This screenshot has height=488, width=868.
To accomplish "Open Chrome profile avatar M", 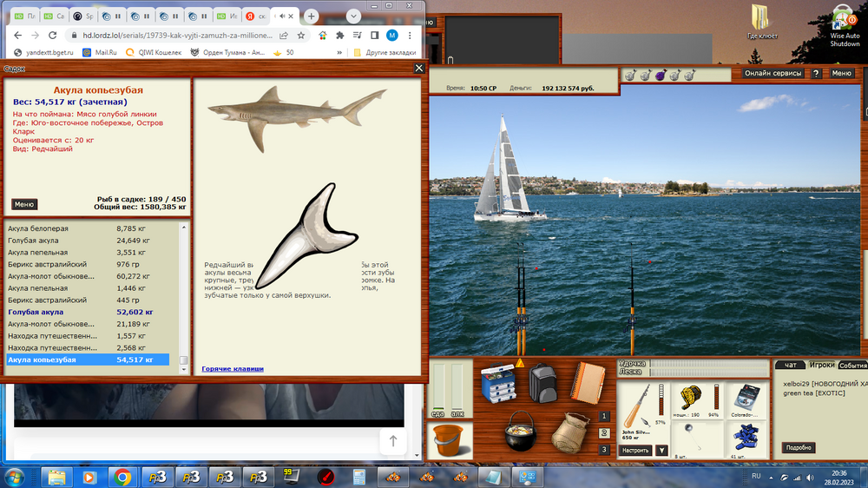I will (x=392, y=35).
